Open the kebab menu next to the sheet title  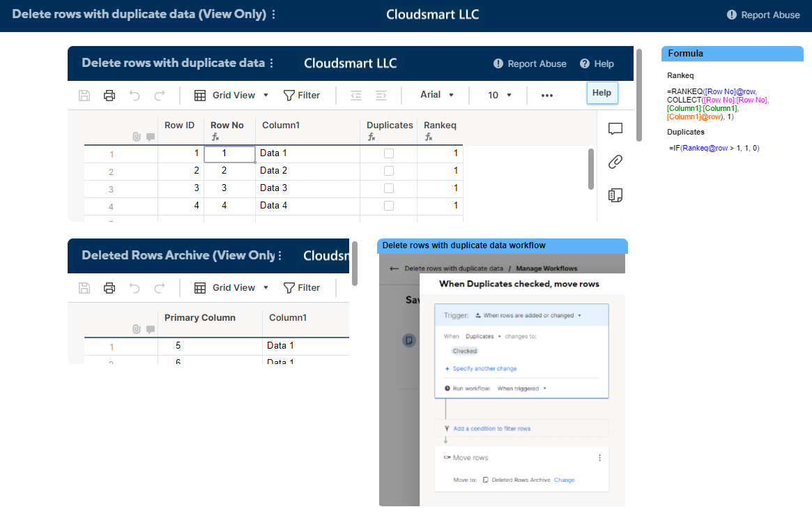271,63
